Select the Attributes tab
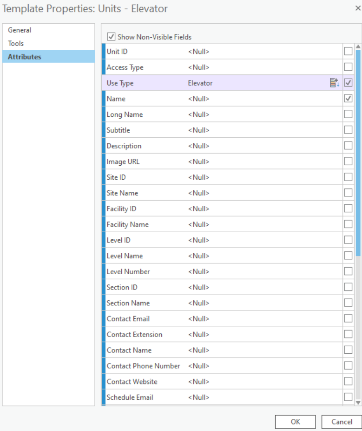This screenshot has height=431, width=362. [x=48, y=57]
